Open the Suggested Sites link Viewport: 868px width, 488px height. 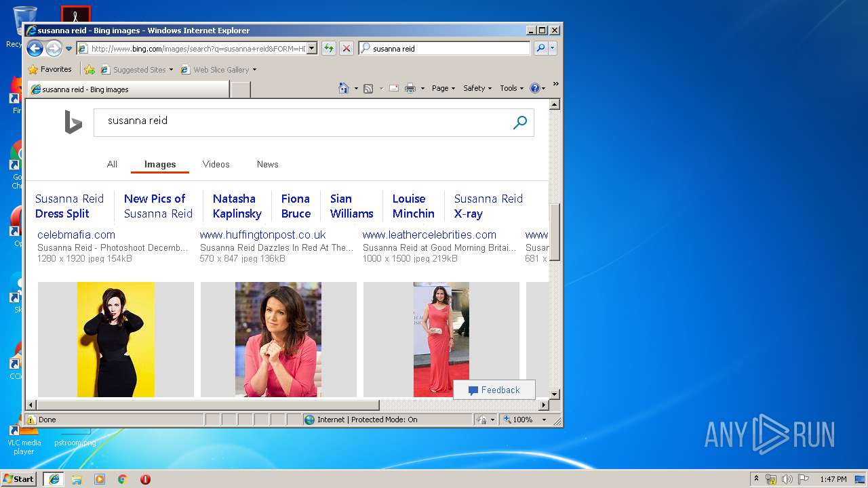click(x=136, y=69)
